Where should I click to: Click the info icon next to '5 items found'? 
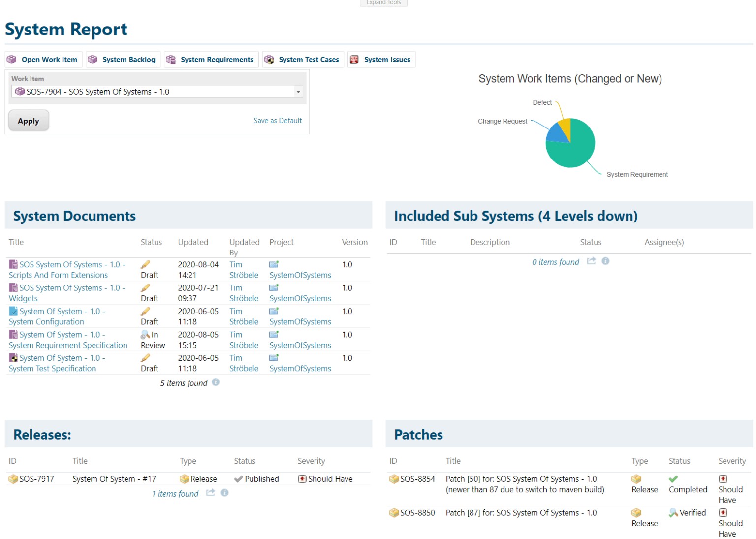pos(216,382)
